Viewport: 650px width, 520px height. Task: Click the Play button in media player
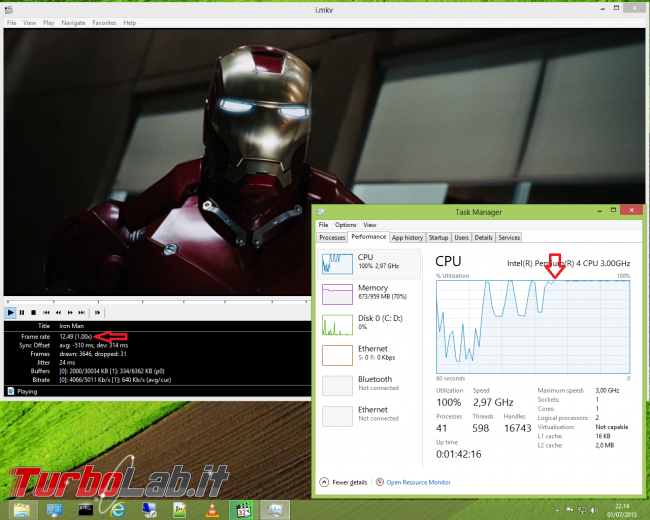click(11, 312)
